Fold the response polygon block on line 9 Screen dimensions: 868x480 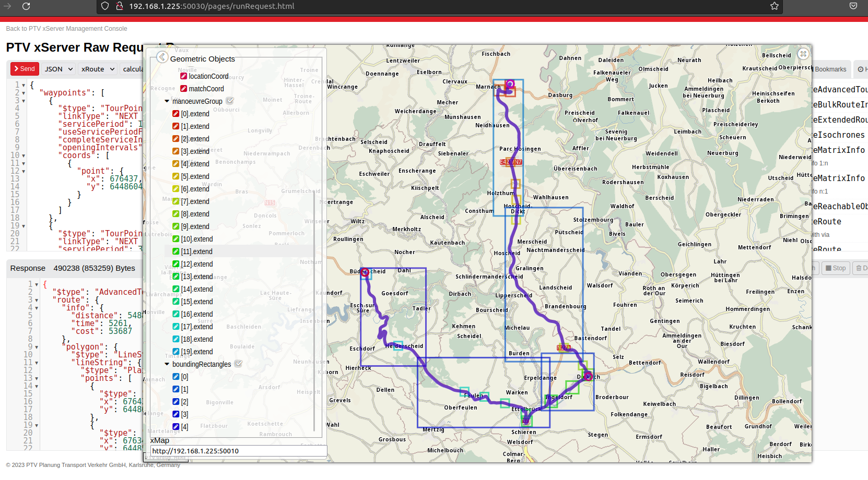click(37, 347)
